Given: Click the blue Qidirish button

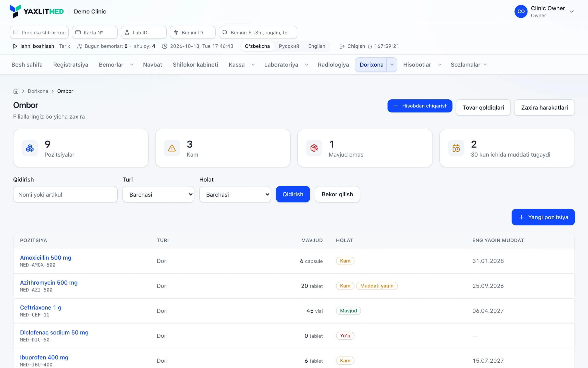Looking at the screenshot, I should click(x=293, y=194).
